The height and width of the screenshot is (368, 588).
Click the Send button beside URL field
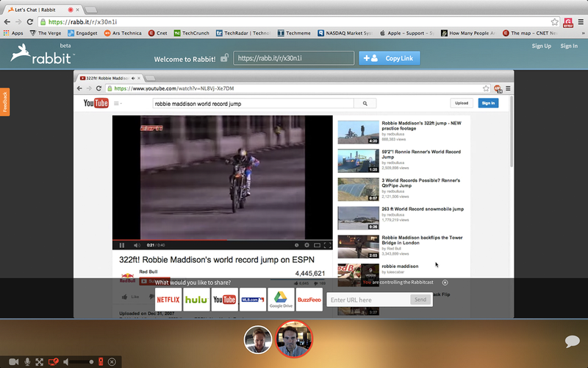click(420, 300)
